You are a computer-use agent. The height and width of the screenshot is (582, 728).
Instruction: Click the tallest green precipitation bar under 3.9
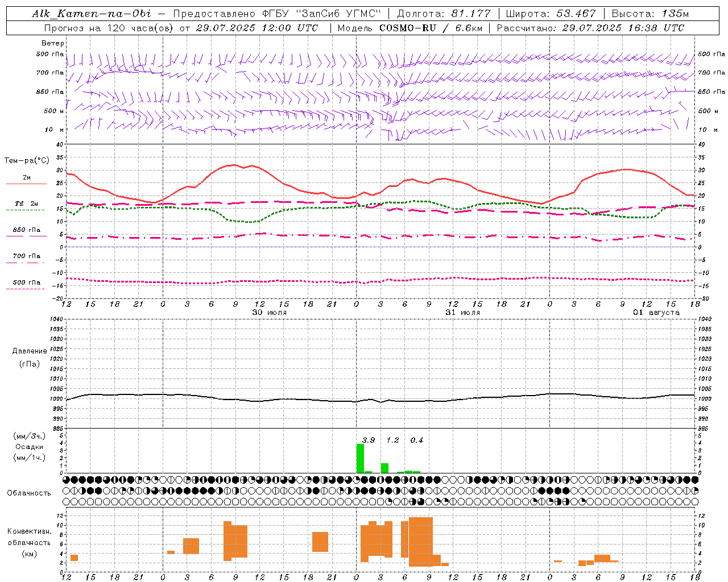pyautogui.click(x=360, y=459)
